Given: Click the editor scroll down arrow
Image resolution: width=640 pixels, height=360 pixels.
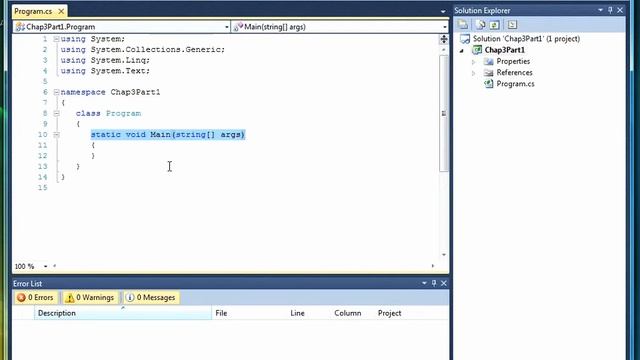Looking at the screenshot, I should click(x=444, y=255).
